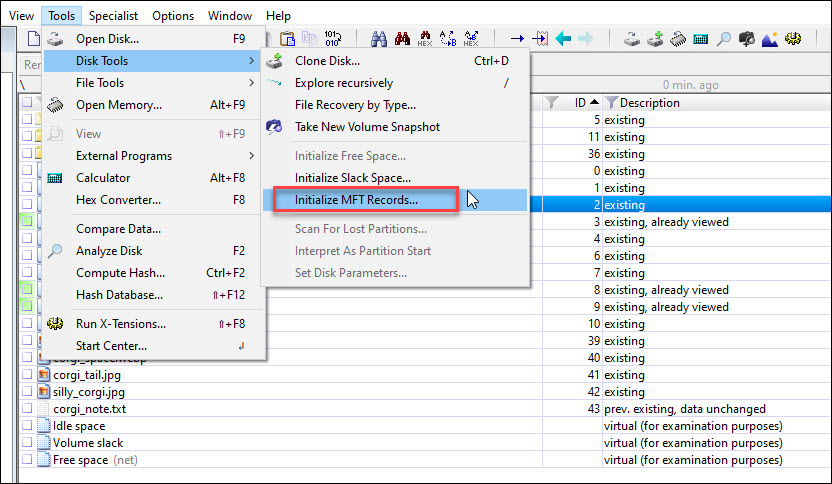This screenshot has height=484, width=832.
Task: Tick the checkbox beside silly_corgi.jpg
Action: point(26,392)
